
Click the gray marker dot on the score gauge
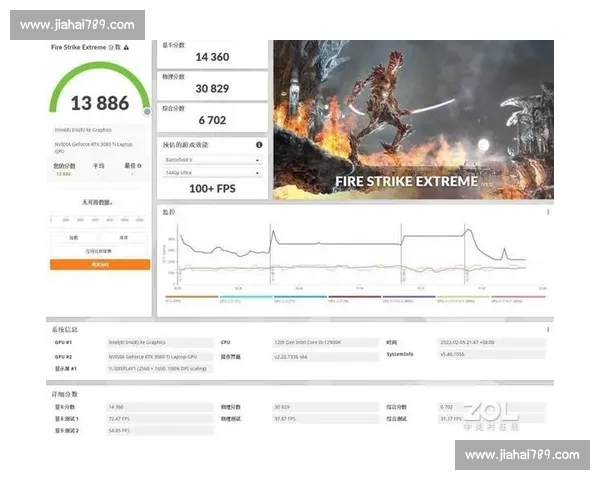pyautogui.click(x=147, y=111)
